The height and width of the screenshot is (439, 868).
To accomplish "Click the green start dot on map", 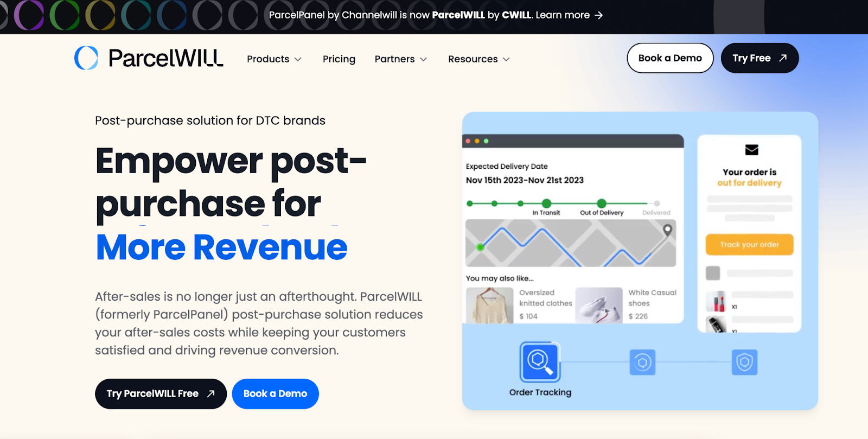I will [480, 247].
